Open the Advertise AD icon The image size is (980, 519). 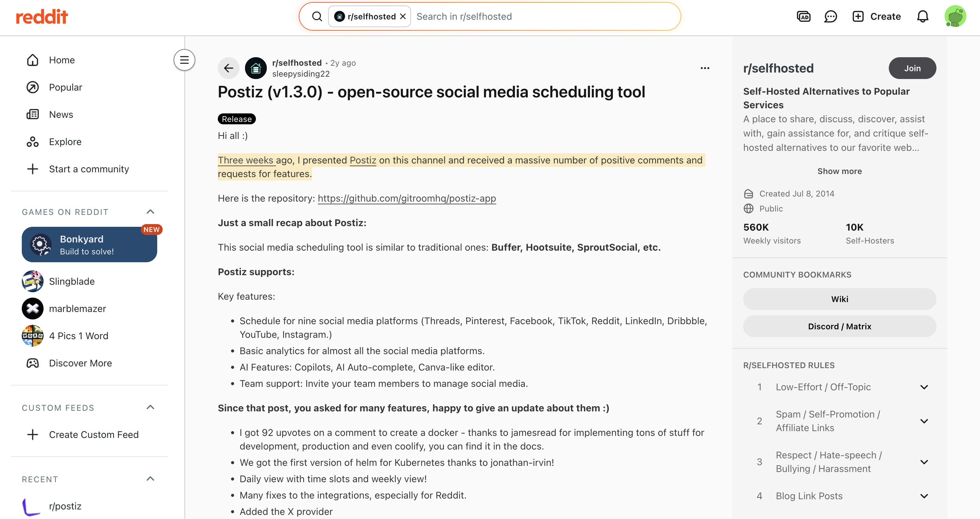pos(803,16)
